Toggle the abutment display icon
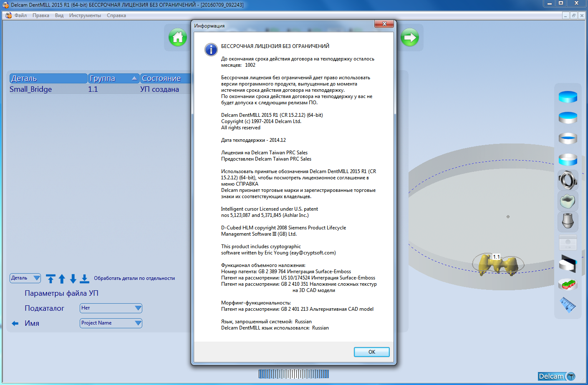Image resolution: width=588 pixels, height=385 pixels. click(568, 221)
